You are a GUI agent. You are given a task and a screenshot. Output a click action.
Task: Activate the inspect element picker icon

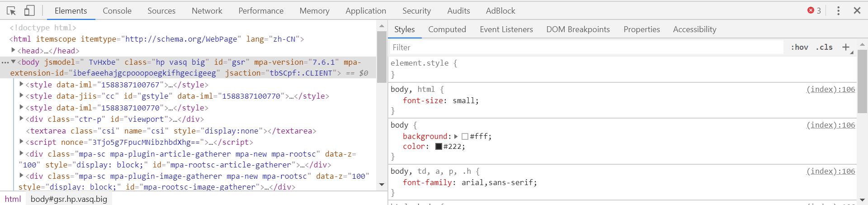point(12,10)
